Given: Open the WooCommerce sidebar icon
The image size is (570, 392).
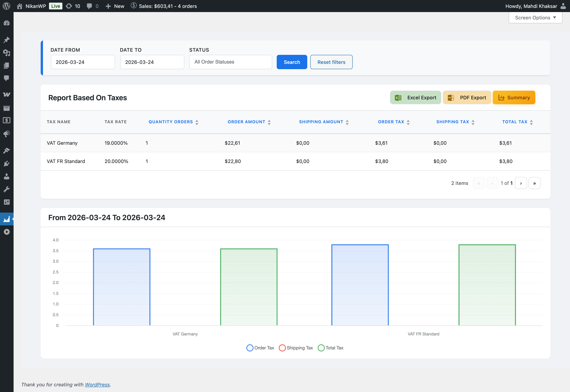Looking at the screenshot, I should click(x=7, y=95).
